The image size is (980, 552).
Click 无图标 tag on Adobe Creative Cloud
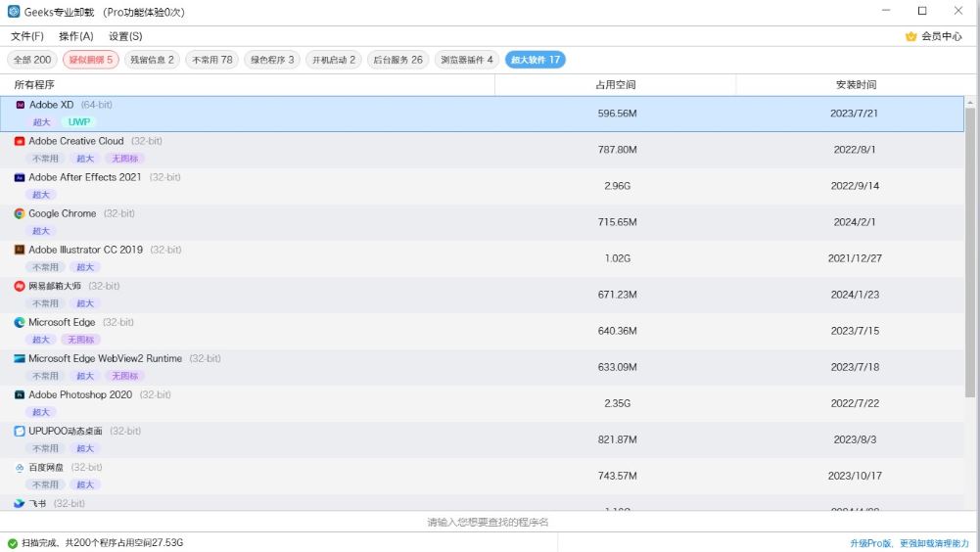pyautogui.click(x=125, y=159)
